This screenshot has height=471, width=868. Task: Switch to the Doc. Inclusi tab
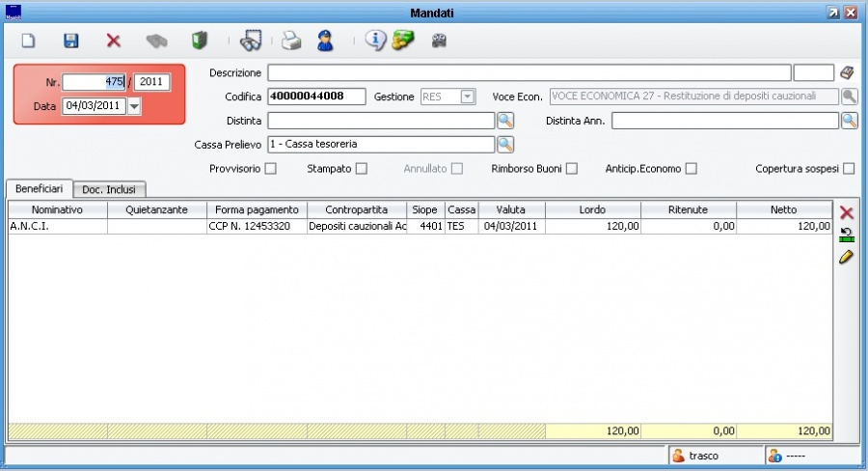(108, 189)
